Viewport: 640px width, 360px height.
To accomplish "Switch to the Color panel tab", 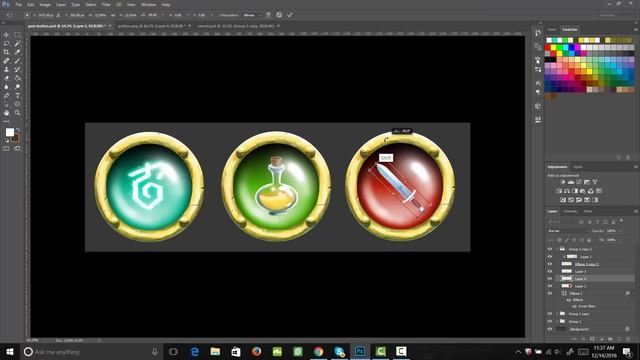I will (552, 30).
